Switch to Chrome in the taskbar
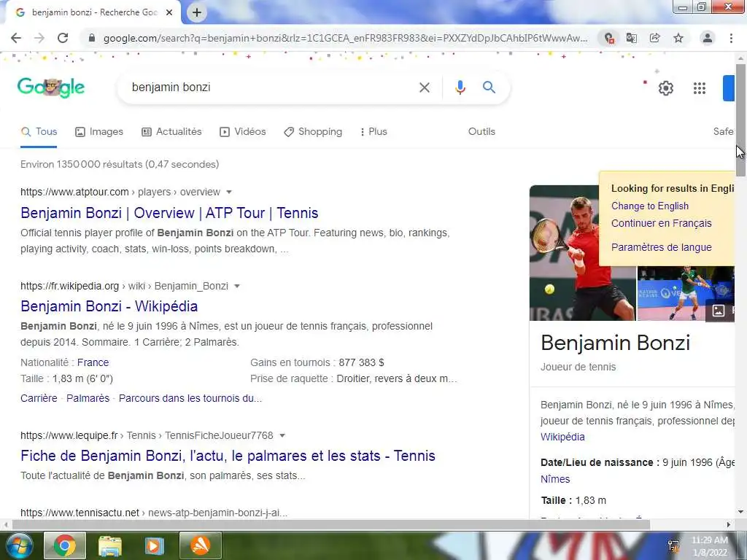 65,545
